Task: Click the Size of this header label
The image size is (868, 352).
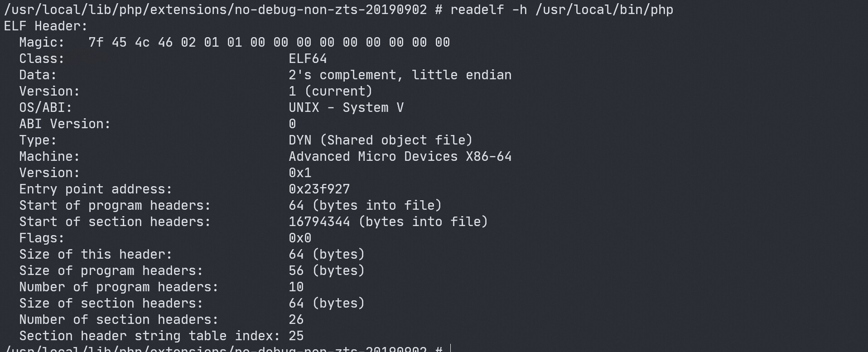Action: 96,254
